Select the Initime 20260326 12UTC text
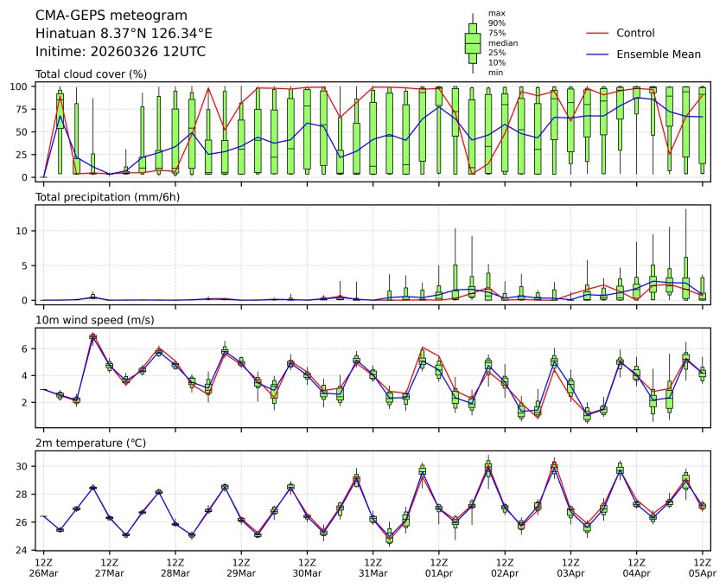 (x=120, y=52)
